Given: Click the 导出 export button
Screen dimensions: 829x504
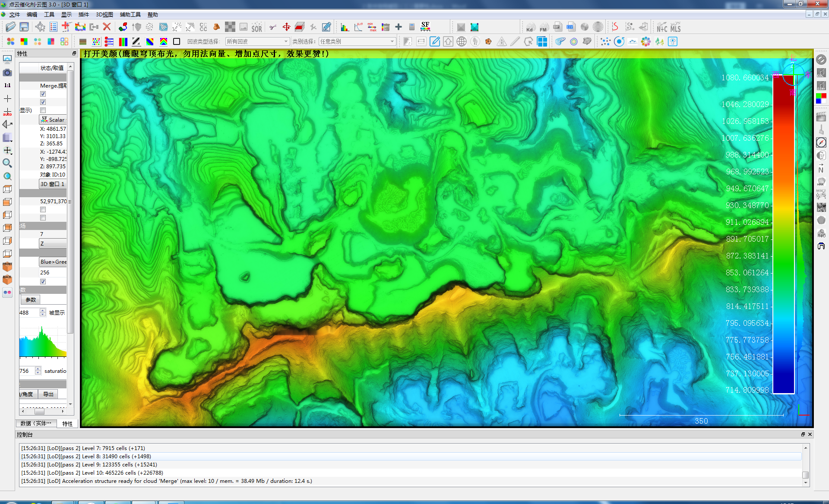Looking at the screenshot, I should pos(48,394).
